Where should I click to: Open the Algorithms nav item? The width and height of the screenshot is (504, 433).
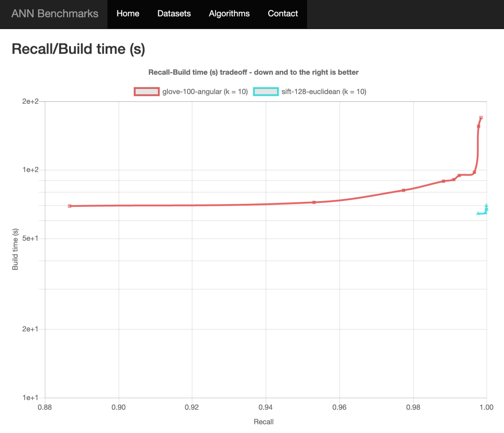click(229, 14)
